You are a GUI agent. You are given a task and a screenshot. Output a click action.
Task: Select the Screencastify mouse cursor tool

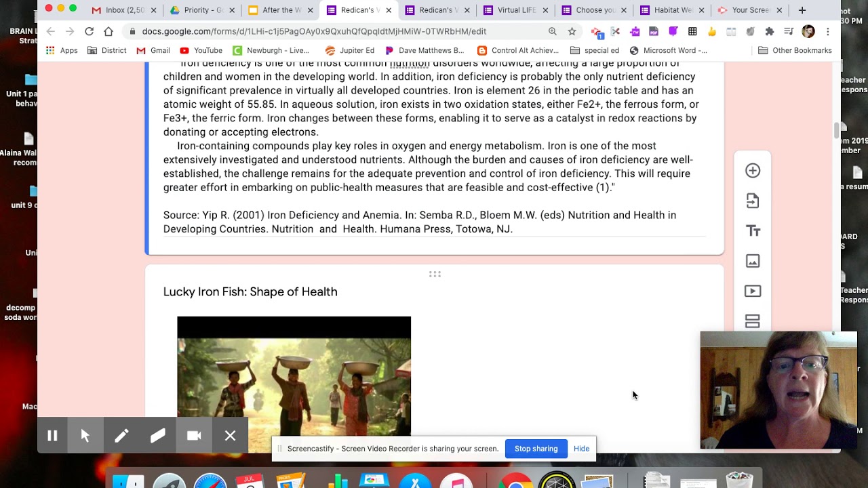tap(85, 436)
